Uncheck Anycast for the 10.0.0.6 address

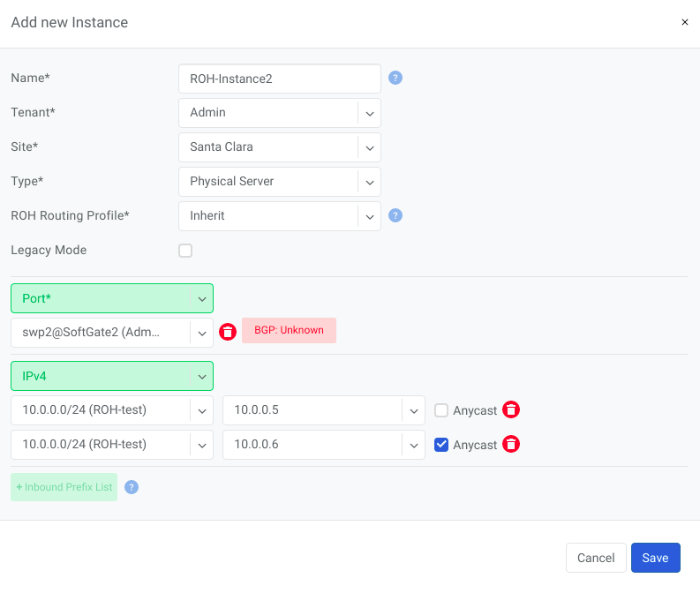pos(442,445)
